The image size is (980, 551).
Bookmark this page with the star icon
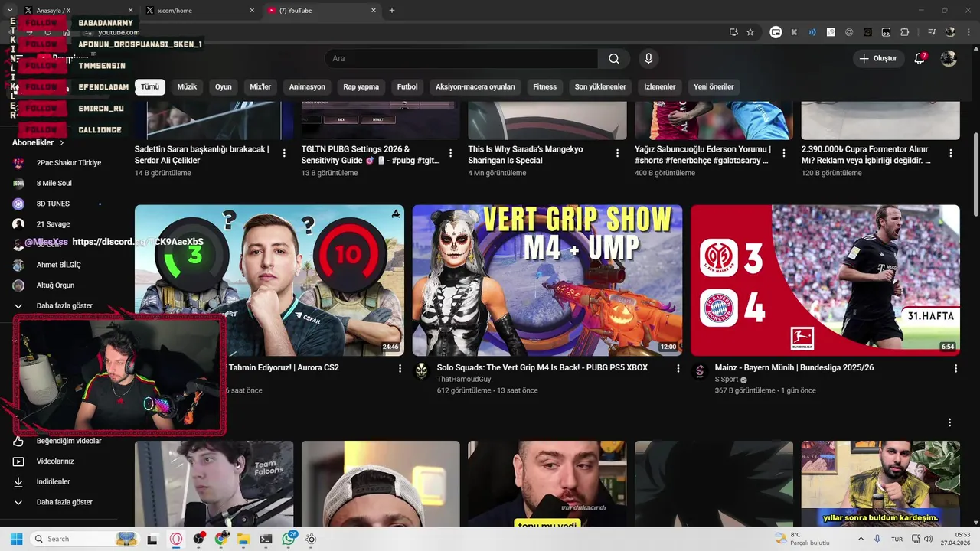click(750, 32)
